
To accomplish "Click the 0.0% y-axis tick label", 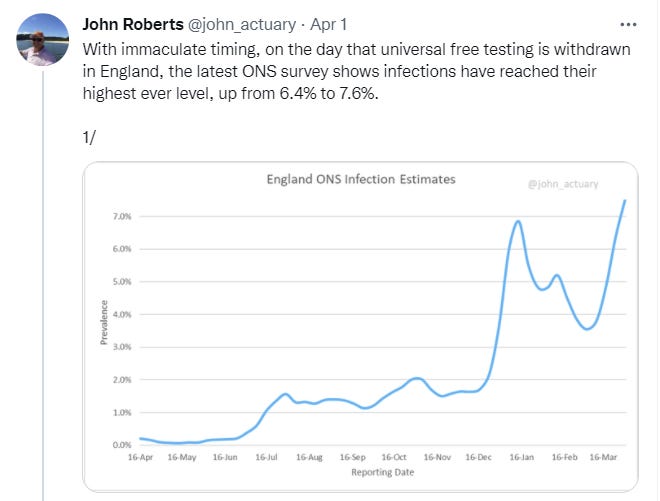I will 122,445.
